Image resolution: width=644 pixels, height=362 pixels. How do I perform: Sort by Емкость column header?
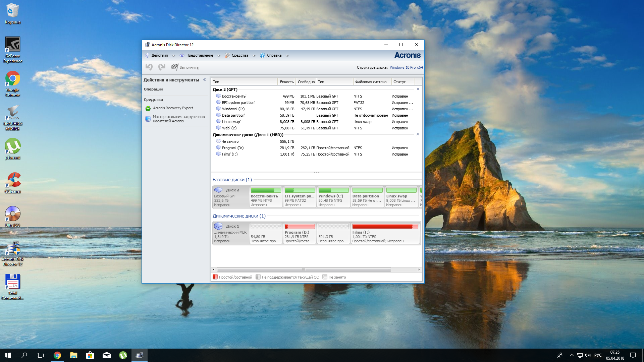pyautogui.click(x=287, y=82)
